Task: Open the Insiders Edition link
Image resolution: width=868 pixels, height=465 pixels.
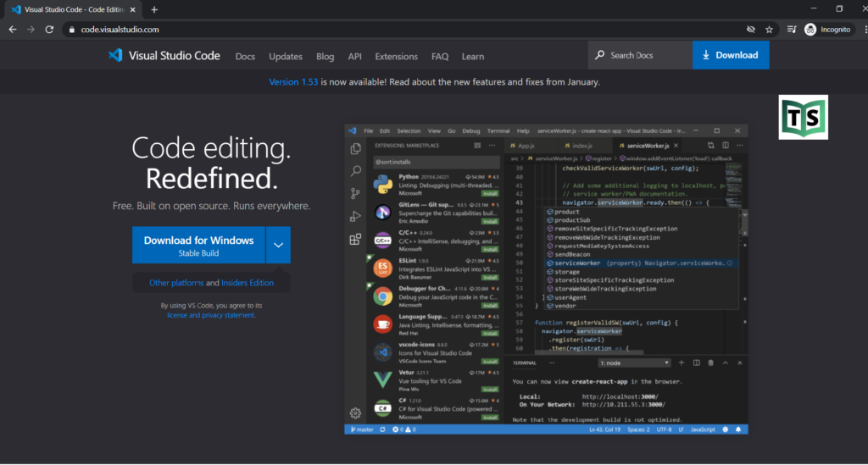Action: click(248, 283)
